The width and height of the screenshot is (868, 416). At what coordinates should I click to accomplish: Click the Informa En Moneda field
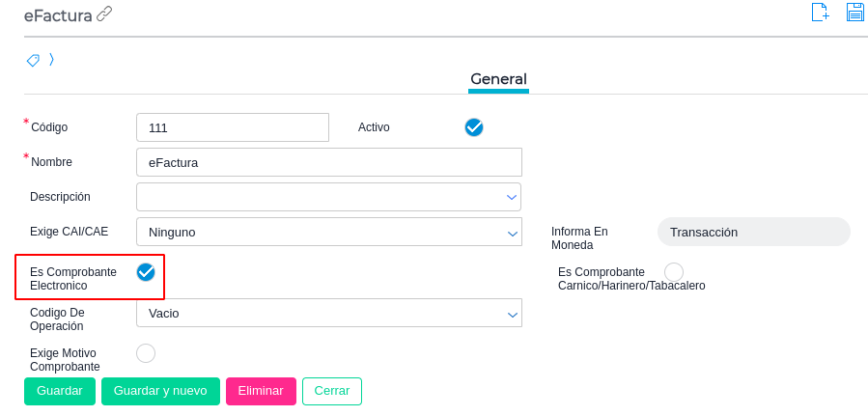click(x=753, y=232)
